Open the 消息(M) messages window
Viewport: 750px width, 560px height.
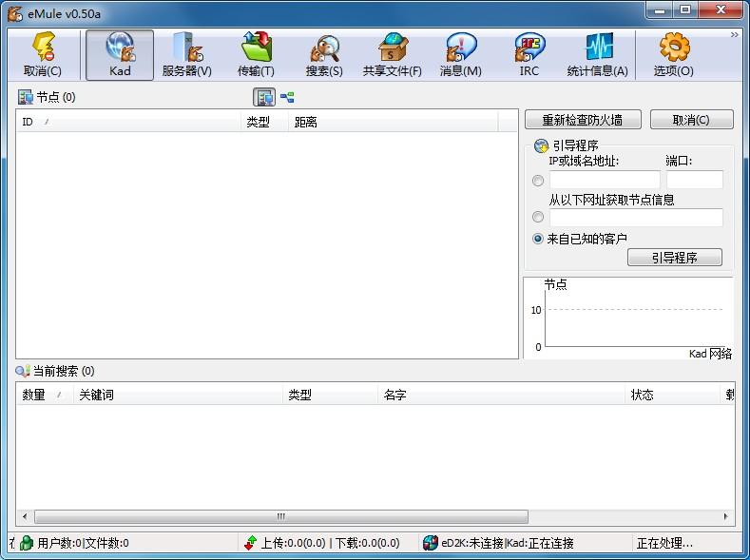pos(461,55)
